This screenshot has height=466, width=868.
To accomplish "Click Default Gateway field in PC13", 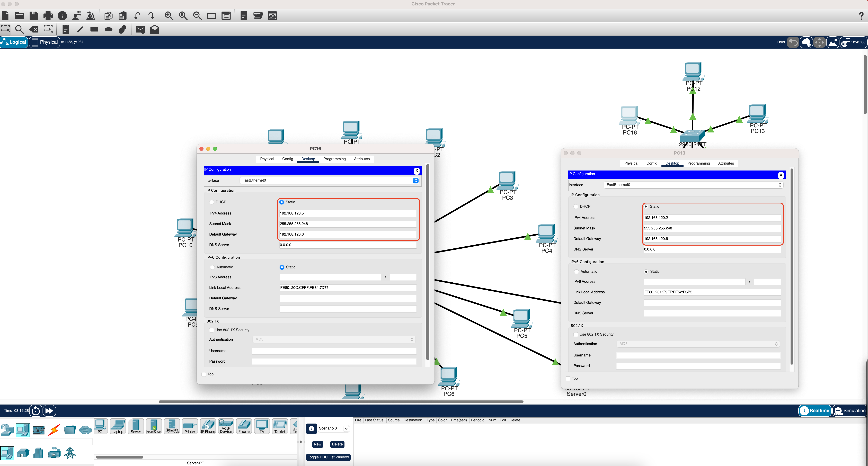I will click(712, 239).
